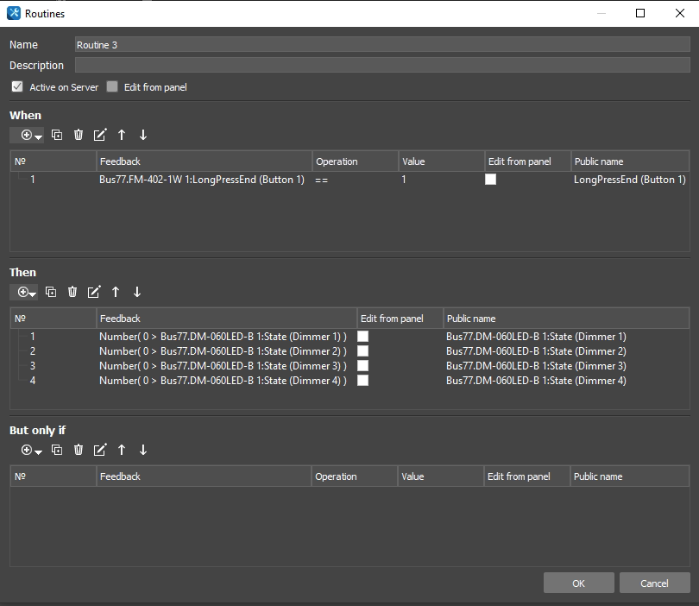Delete the selected action in Then section
The width and height of the screenshot is (699, 606).
point(72,292)
